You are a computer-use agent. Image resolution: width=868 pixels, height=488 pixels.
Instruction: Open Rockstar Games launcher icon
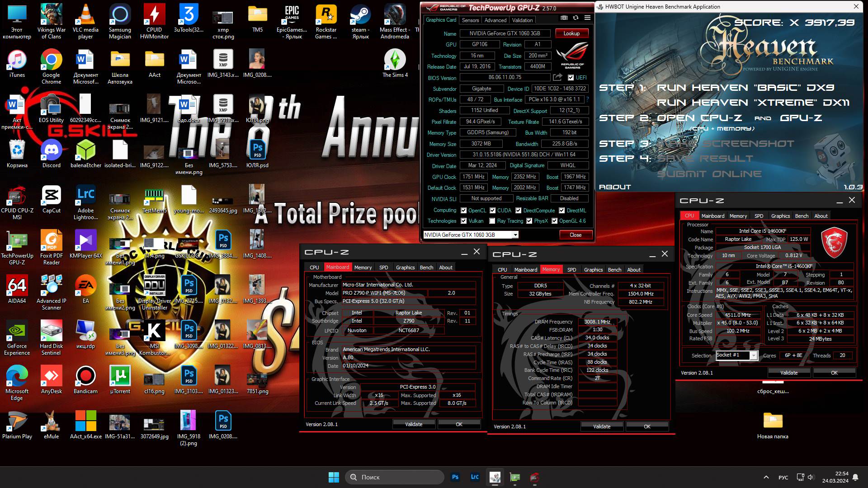pos(326,21)
